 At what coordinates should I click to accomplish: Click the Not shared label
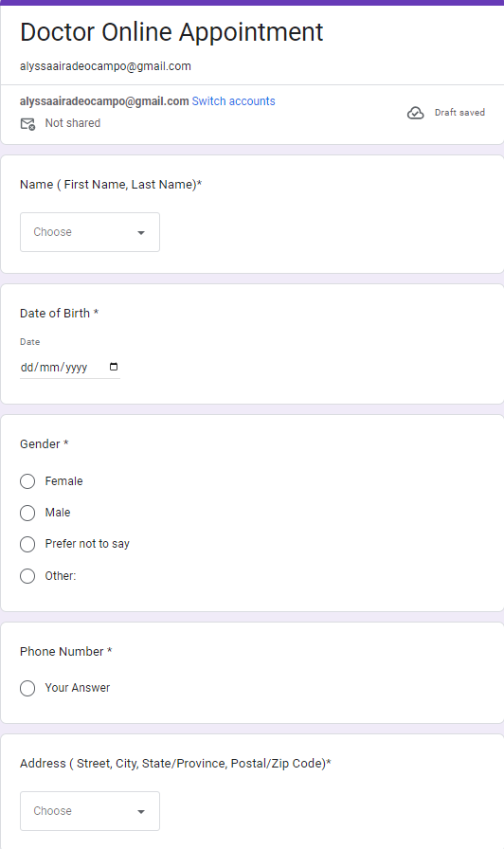pyautogui.click(x=73, y=123)
